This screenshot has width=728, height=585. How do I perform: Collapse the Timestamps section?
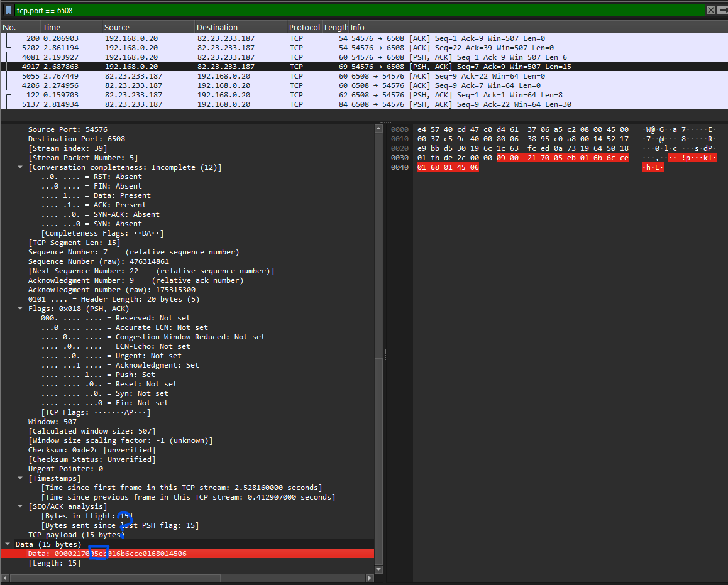21,478
